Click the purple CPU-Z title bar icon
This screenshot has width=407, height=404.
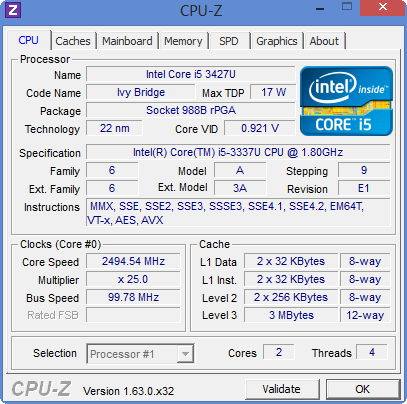coord(13,10)
